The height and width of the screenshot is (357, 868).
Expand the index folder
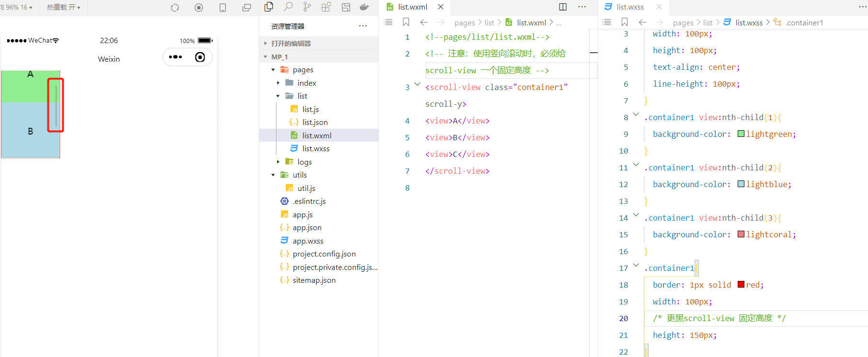(278, 83)
